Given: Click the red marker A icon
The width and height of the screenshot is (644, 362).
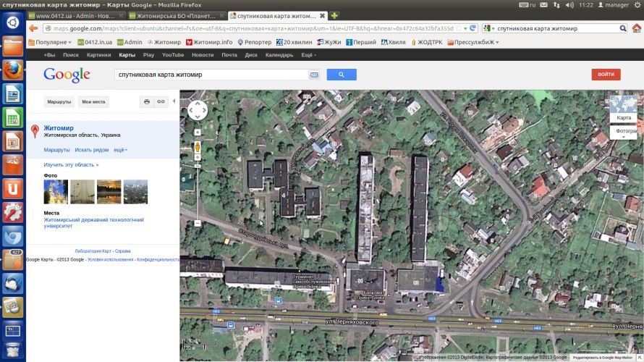Looking at the screenshot, I should click(35, 131).
